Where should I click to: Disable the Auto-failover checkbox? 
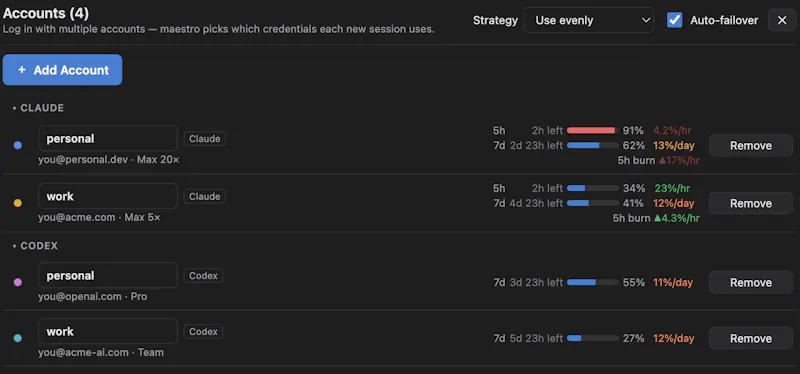674,20
